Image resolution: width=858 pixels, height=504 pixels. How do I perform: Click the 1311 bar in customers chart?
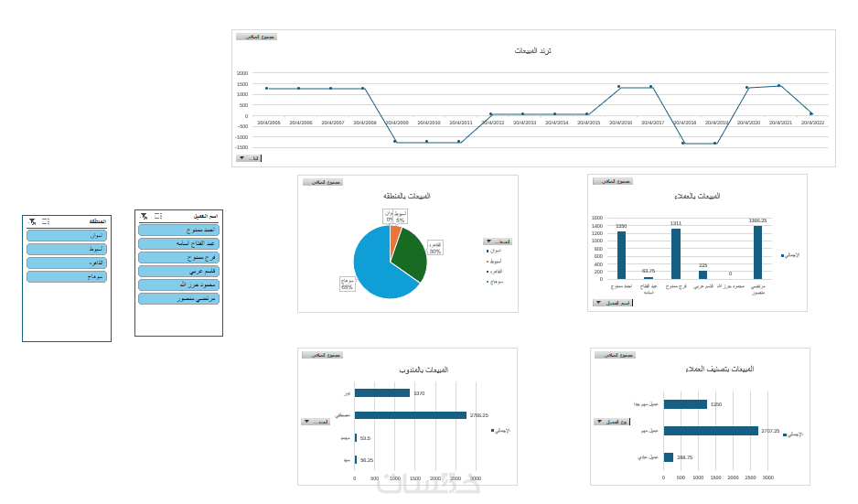click(x=676, y=254)
